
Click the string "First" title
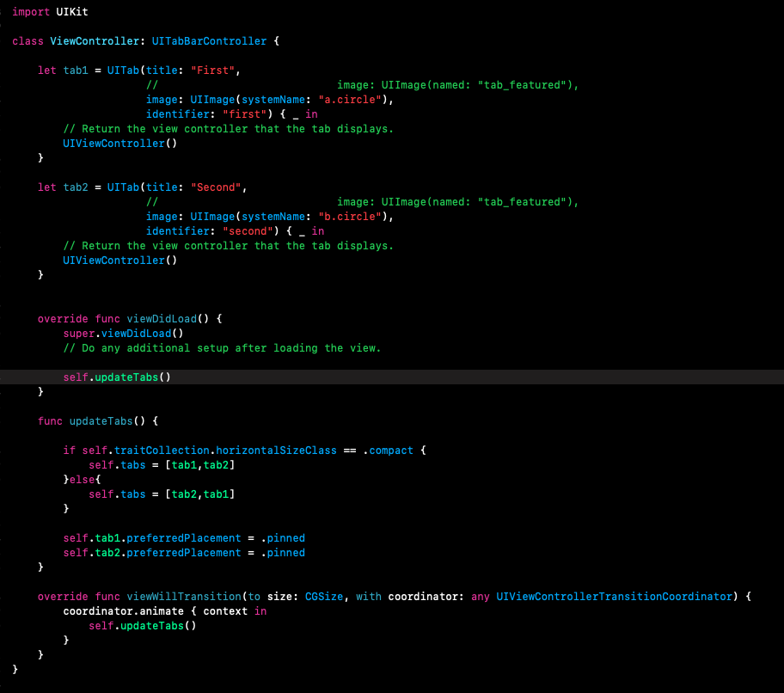[x=212, y=71]
